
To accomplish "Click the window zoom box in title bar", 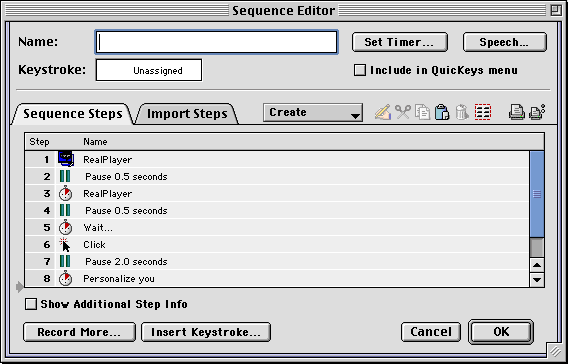I will [x=556, y=10].
